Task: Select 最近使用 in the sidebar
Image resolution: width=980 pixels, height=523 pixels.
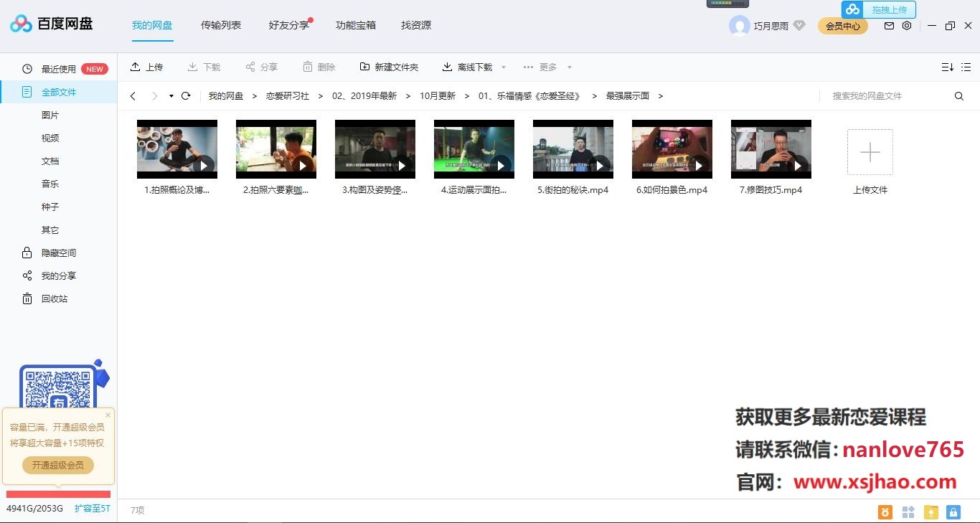Action: tap(58, 69)
